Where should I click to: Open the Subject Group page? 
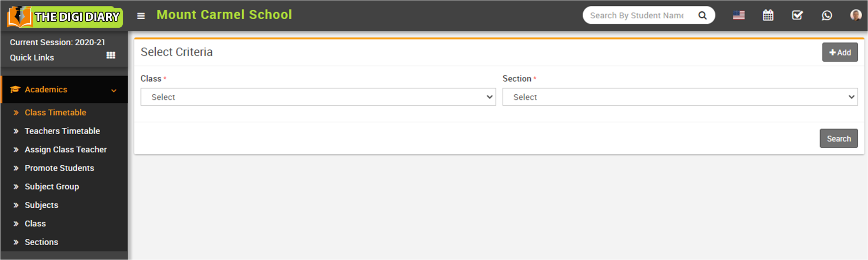tap(52, 187)
